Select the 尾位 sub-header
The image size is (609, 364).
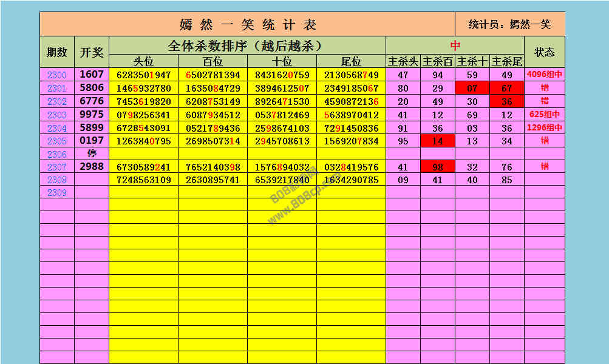coord(351,61)
